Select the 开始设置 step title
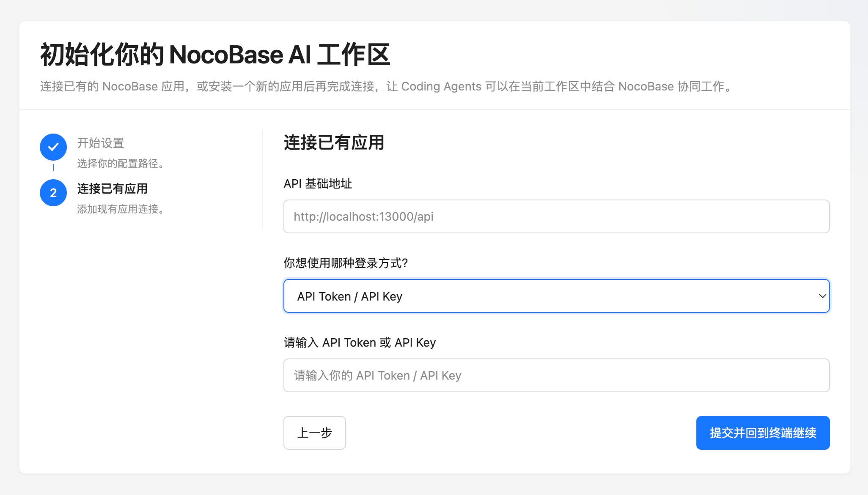This screenshot has width=868, height=495. coord(101,143)
